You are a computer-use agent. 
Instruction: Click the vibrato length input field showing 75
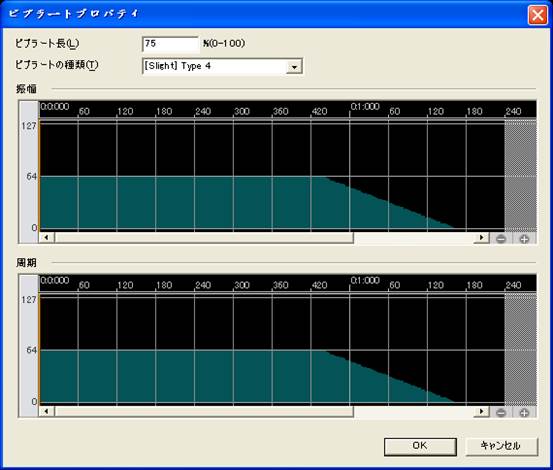pyautogui.click(x=171, y=44)
